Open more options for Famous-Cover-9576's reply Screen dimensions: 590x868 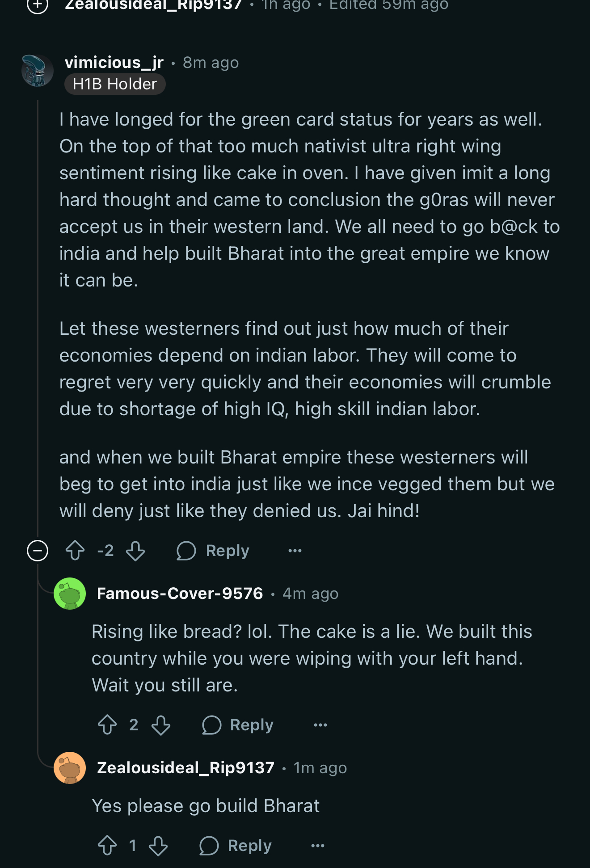pos(320,725)
